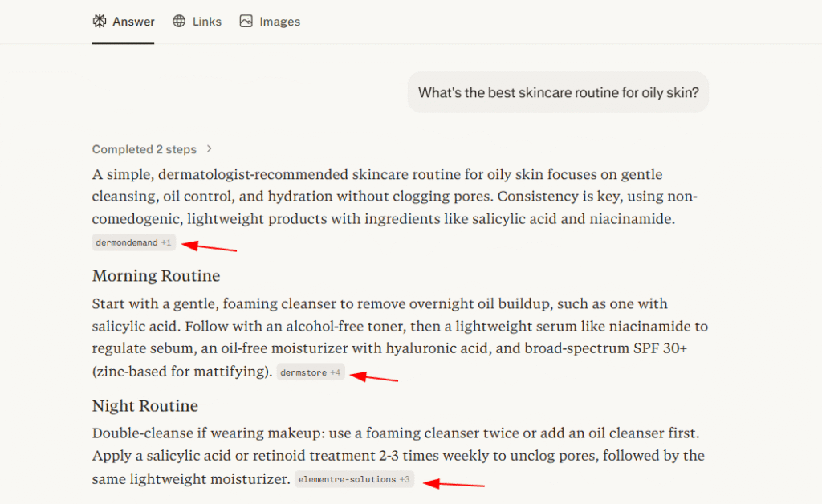Click the chevron after Completed 2 steps

(x=209, y=148)
